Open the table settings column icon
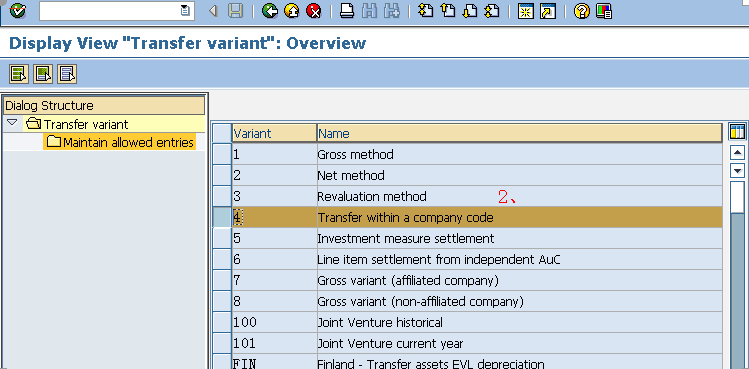The image size is (749, 369). 737,131
